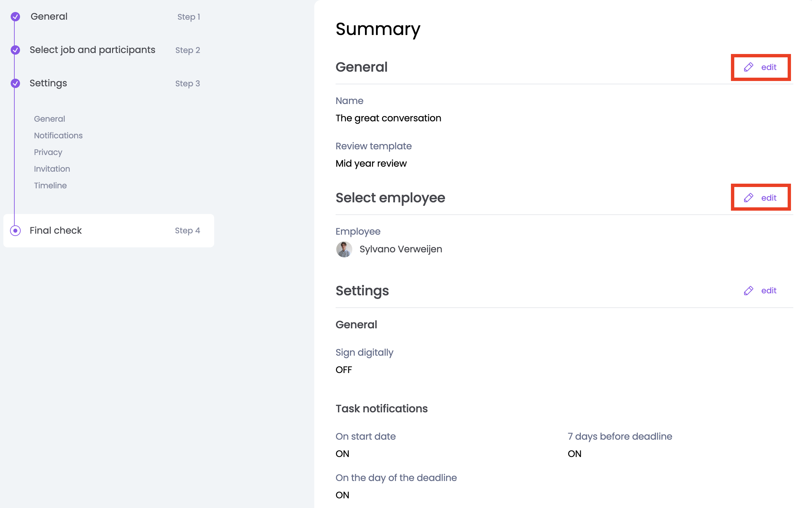Jump to Notifications settings sub-item
This screenshot has height=508, width=812.
[58, 135]
